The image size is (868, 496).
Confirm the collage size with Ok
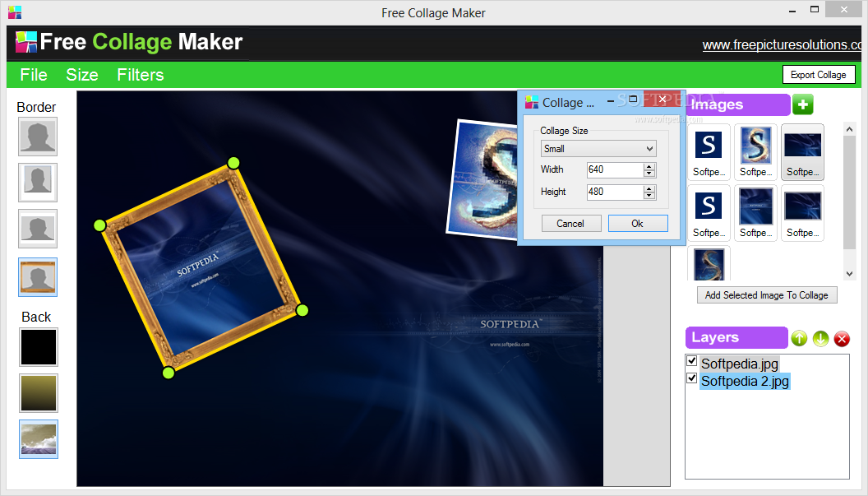(x=638, y=224)
